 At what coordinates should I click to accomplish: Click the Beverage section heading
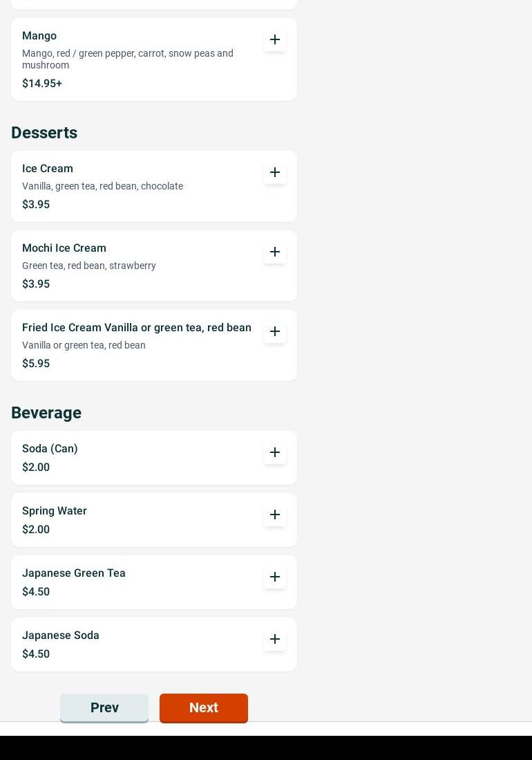click(46, 413)
